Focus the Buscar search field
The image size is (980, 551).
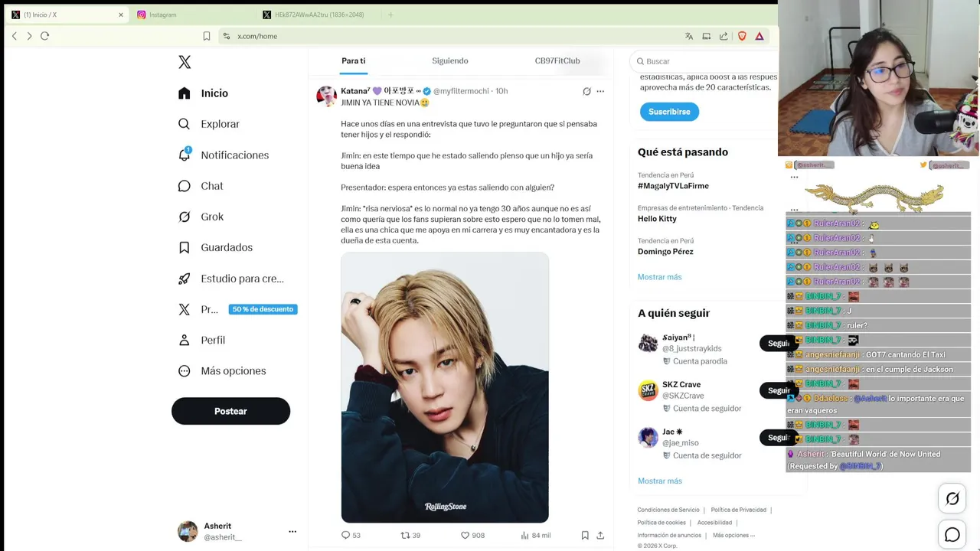pyautogui.click(x=704, y=61)
